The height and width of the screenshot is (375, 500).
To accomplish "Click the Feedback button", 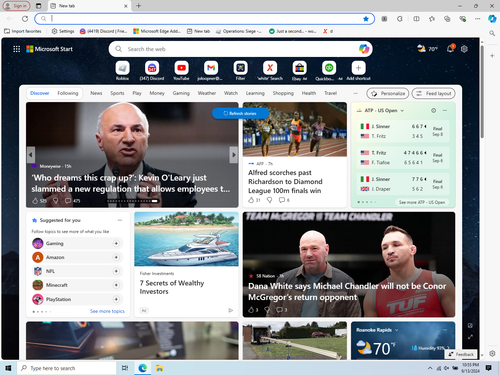I will (461, 354).
